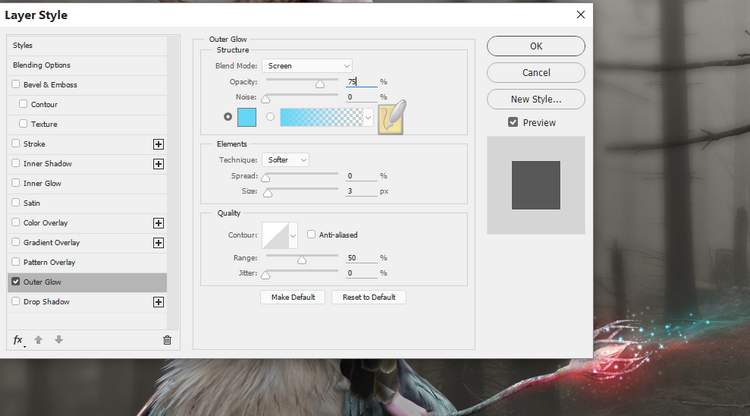The height and width of the screenshot is (416, 750).
Task: Close the Layer Style dialog
Action: 581,15
